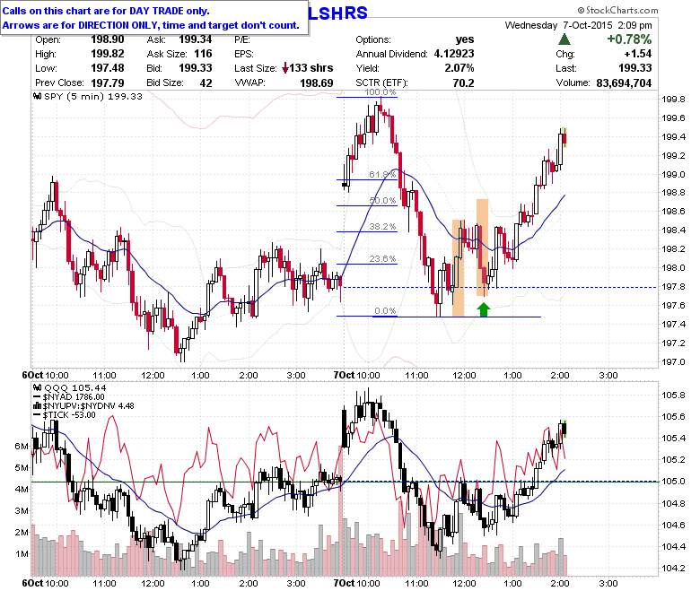Viewport: 700px width, 591px height.
Task: Select the Yield value 2.07%
Action: [459, 68]
